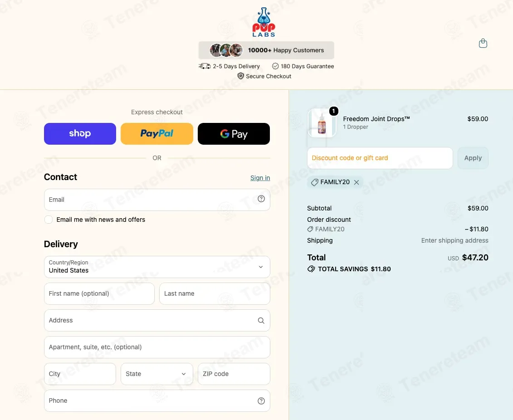The height and width of the screenshot is (420, 513).
Task: Remove the FAMILY20 discount code tag
Action: [x=357, y=182]
